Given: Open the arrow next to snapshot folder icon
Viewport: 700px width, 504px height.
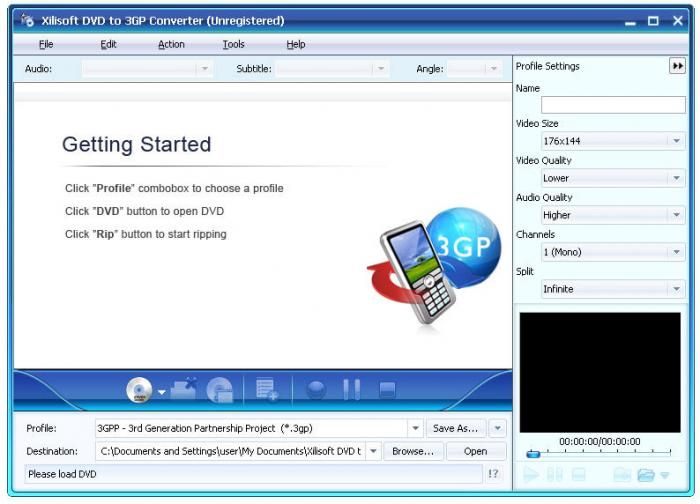Looking at the screenshot, I should pyautogui.click(x=665, y=475).
